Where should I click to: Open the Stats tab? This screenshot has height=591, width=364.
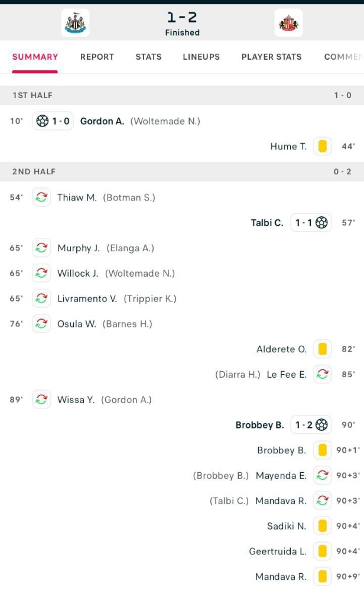tap(148, 57)
